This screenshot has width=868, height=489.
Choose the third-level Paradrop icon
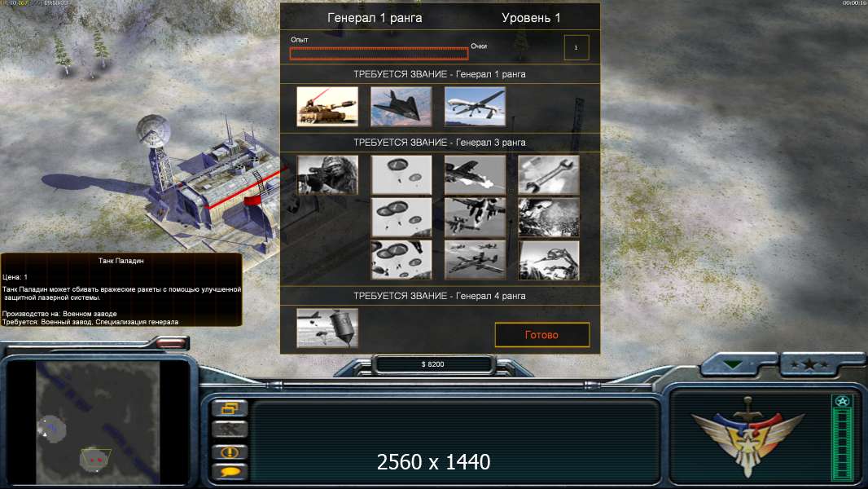pos(401,260)
